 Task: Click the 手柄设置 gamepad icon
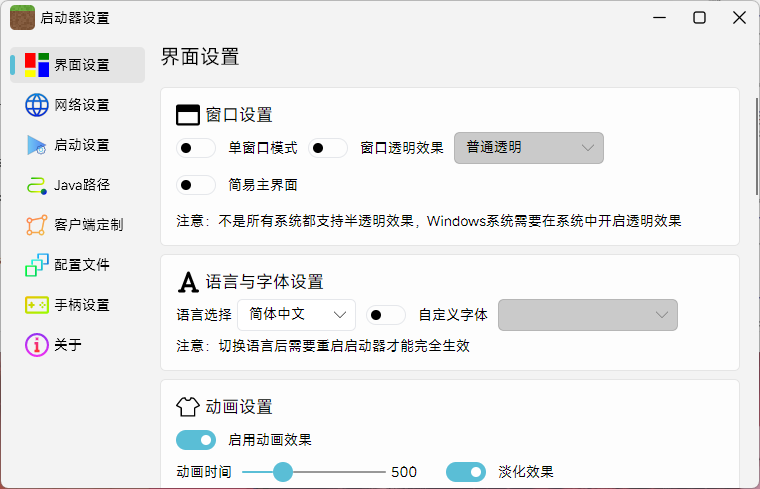[x=37, y=305]
